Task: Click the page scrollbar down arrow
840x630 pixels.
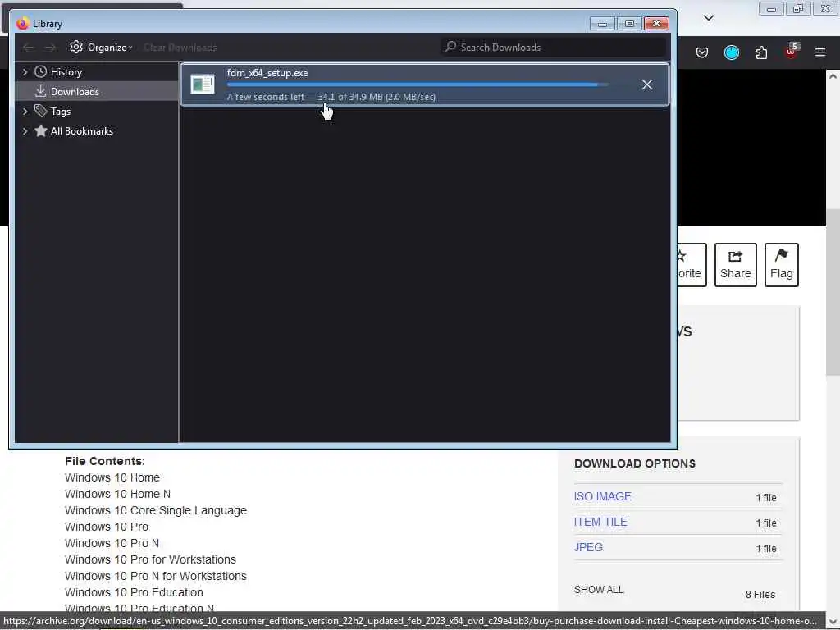Action: coord(833,622)
